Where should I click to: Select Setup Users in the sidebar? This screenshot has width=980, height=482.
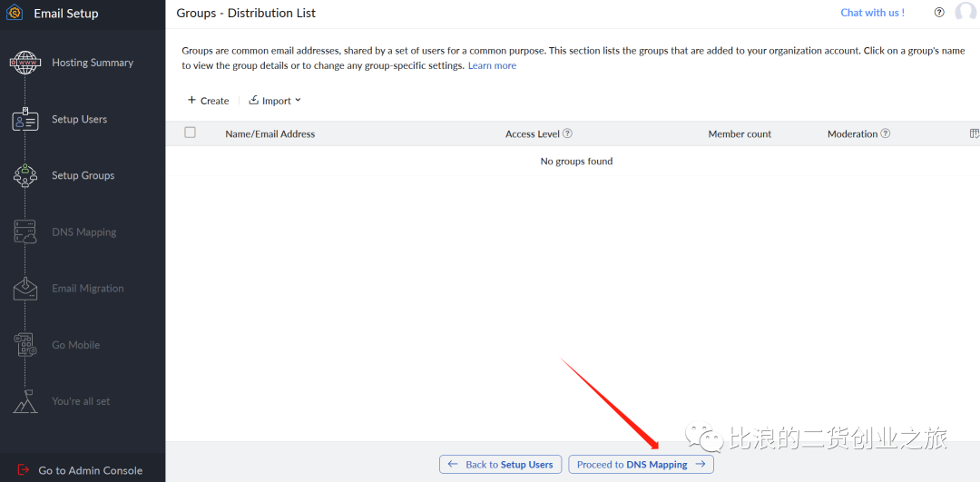click(79, 120)
